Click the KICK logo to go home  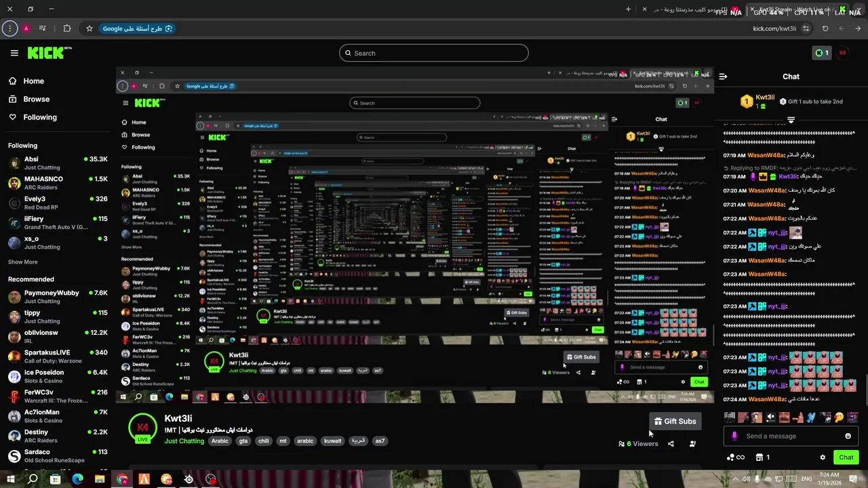click(x=49, y=53)
